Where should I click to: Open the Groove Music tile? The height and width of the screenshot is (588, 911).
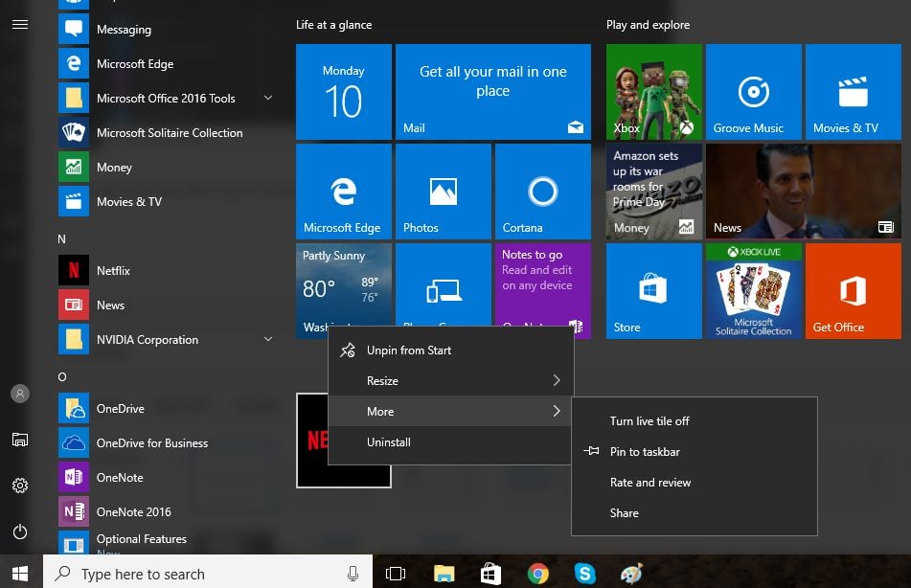tap(754, 92)
